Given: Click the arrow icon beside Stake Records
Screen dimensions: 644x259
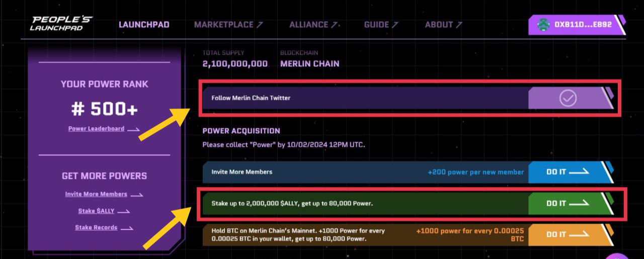Looking at the screenshot, I should coord(127,228).
